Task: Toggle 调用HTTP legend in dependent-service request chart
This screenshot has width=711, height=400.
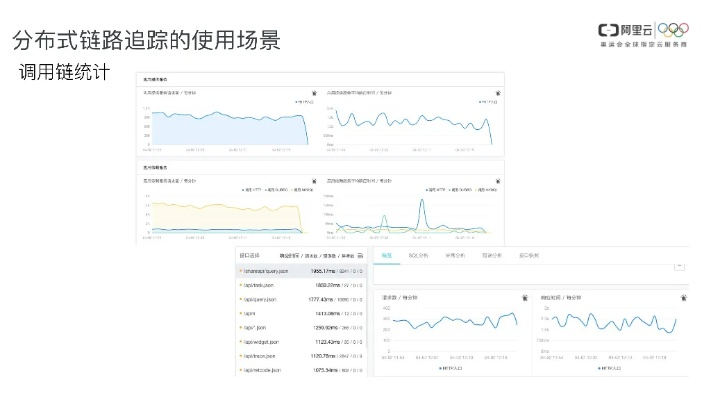Action: click(x=254, y=189)
